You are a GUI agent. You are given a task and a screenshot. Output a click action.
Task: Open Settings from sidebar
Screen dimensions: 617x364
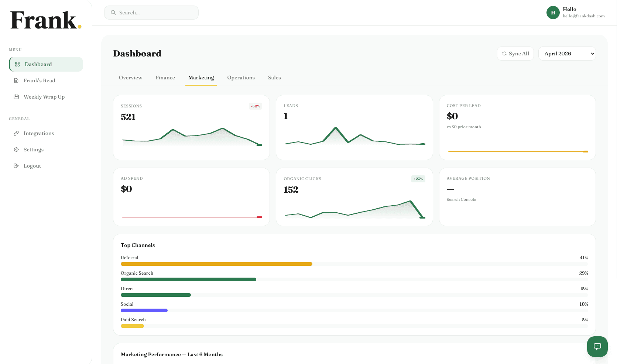point(46,150)
